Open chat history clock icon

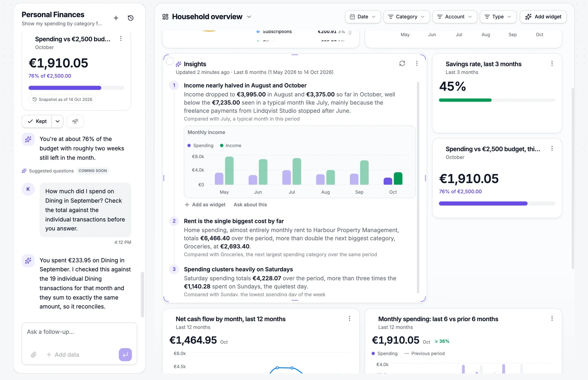coord(130,18)
